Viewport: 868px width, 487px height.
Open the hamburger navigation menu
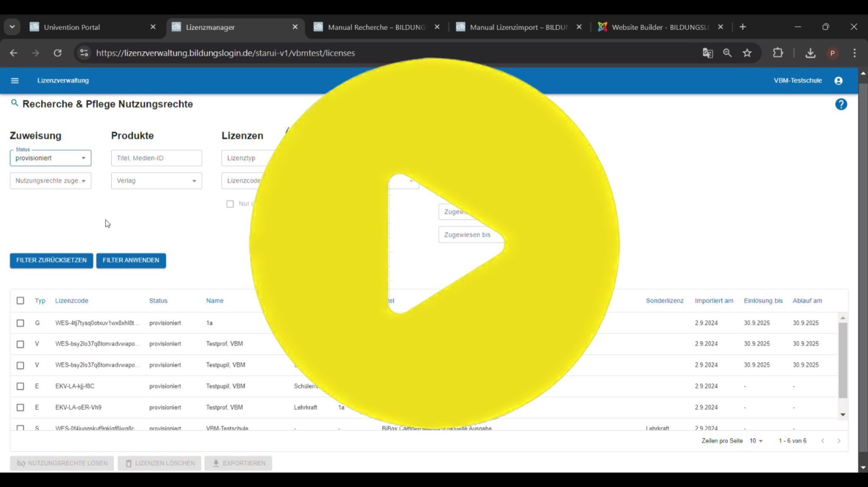click(x=15, y=81)
